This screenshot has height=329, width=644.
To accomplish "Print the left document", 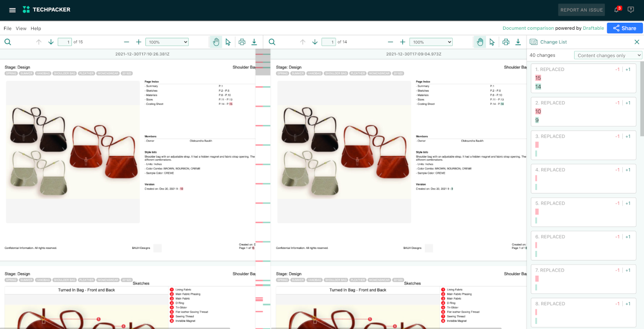I will 242,42.
